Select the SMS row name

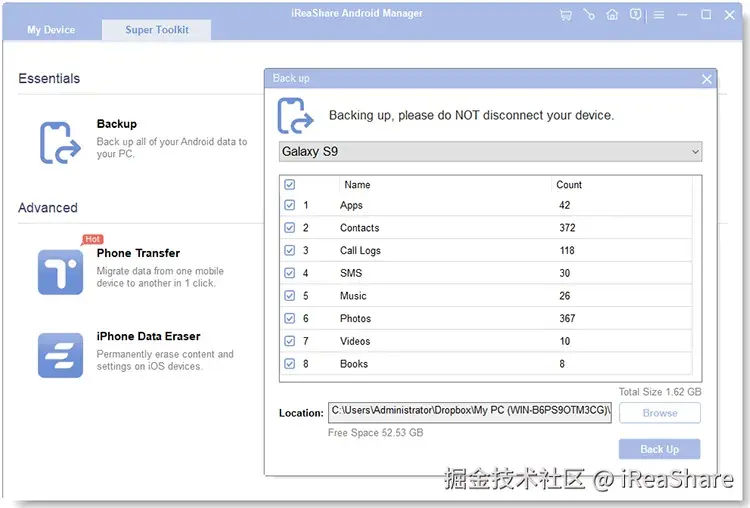pyautogui.click(x=351, y=273)
